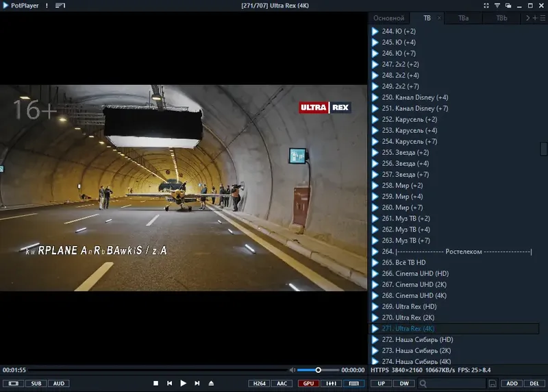Click play icon beside 273. Наша Сибирь (2K)
Image resolution: width=548 pixels, height=392 pixels.
[x=375, y=350]
